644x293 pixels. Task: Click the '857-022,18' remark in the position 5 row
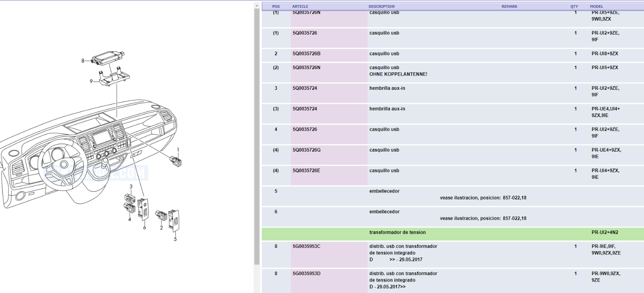tap(515, 198)
